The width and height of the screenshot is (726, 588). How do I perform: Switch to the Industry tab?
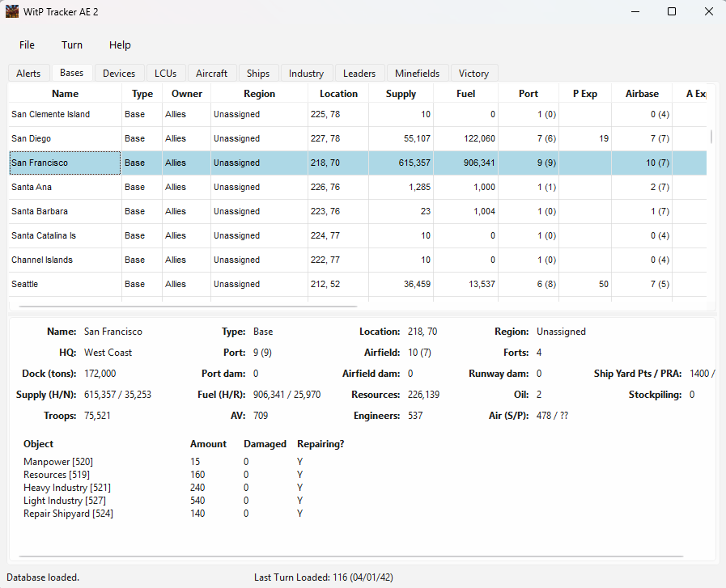[306, 74]
